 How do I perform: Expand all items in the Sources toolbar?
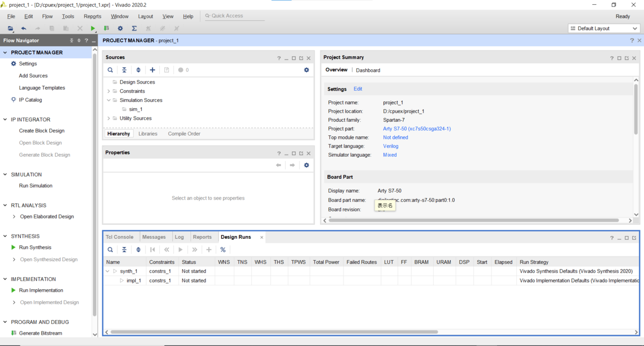(138, 70)
